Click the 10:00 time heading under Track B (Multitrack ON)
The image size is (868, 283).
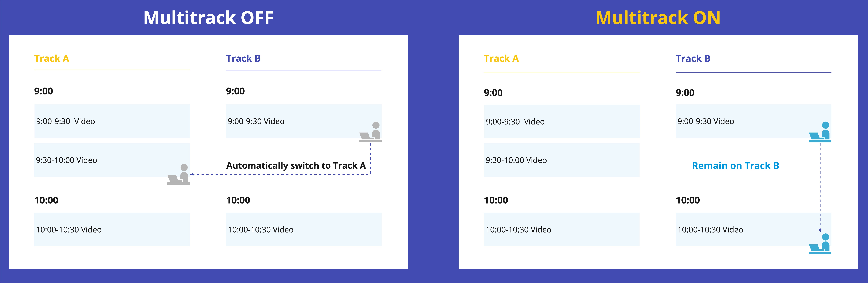(688, 200)
